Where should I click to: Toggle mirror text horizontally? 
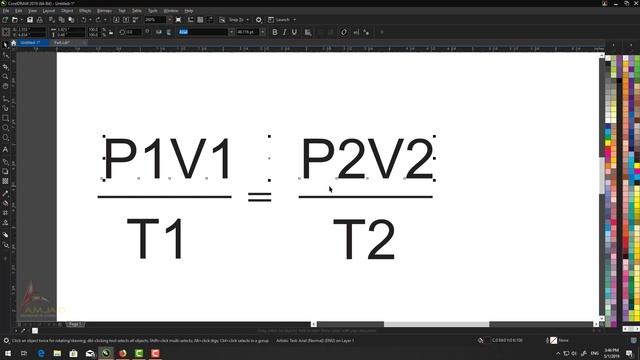159,32
